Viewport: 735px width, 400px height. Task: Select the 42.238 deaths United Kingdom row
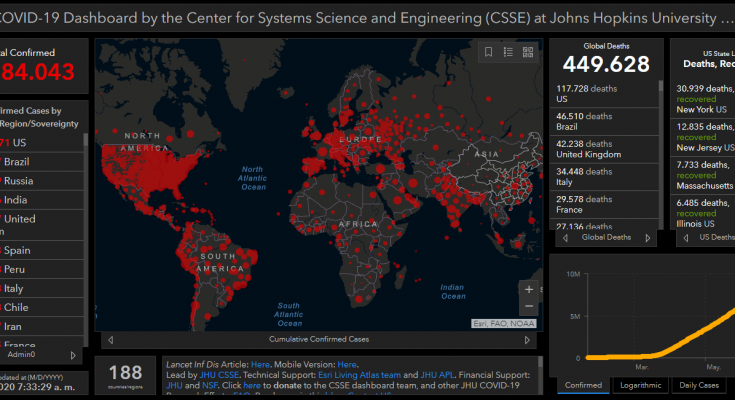click(x=604, y=149)
